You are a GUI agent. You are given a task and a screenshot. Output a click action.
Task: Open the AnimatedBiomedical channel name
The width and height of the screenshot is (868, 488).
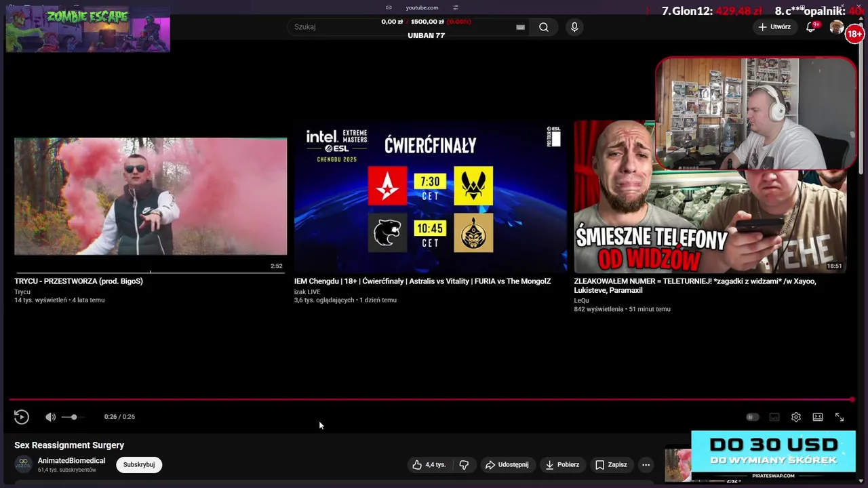tap(71, 461)
